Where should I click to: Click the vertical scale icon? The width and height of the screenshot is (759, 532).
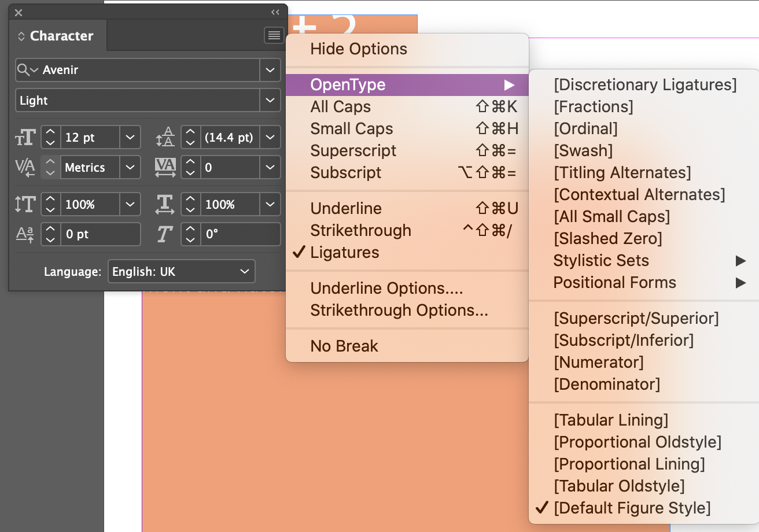click(25, 204)
